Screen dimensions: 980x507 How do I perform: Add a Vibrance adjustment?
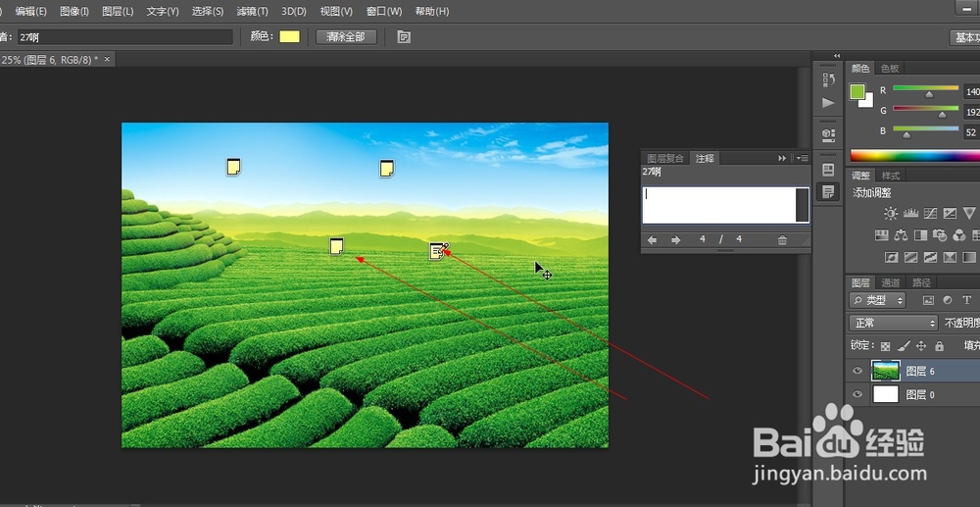tap(969, 213)
